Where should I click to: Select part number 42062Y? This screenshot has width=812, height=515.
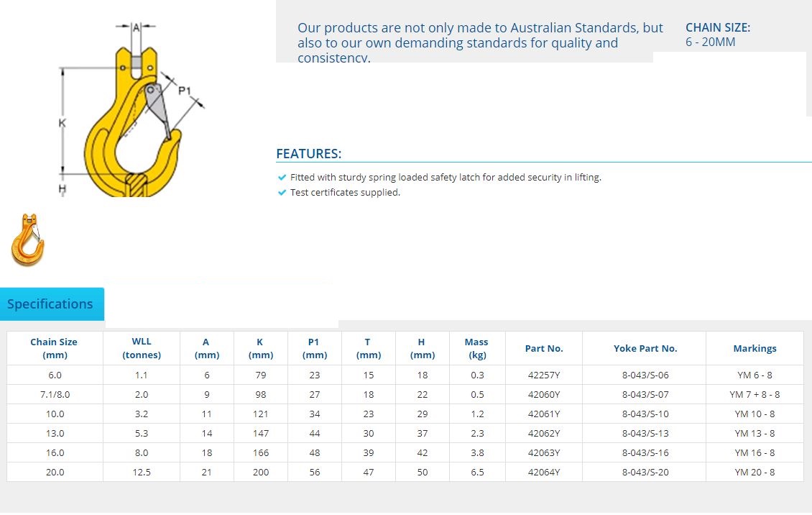[544, 433]
